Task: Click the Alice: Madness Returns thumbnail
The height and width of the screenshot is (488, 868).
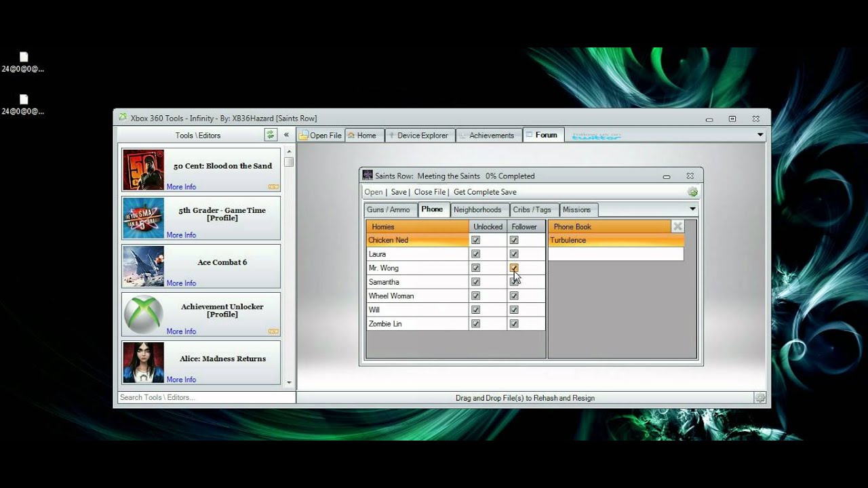Action: (143, 363)
